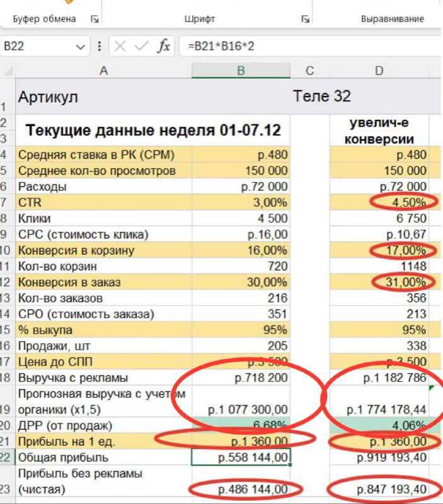Click the ДРР value 4,06% cell

tap(379, 425)
